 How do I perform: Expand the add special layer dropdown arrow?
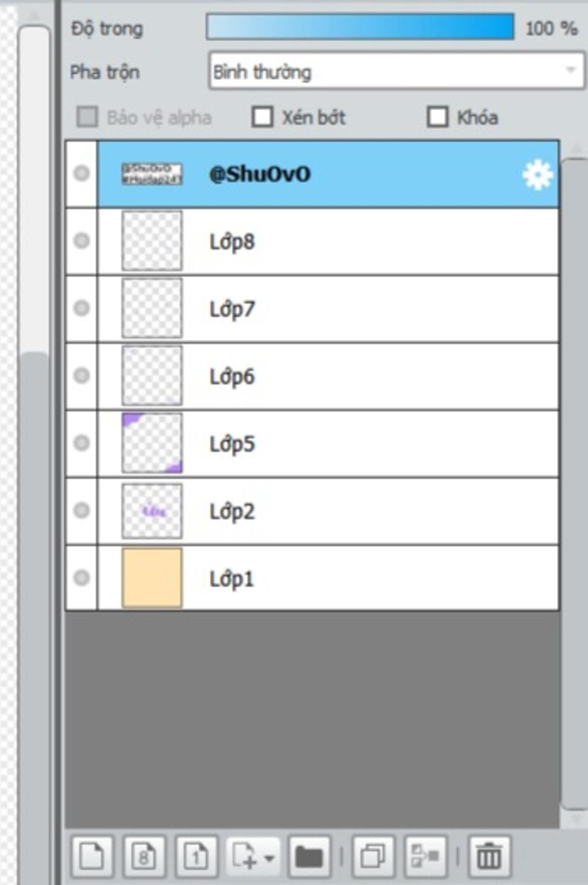point(269,857)
